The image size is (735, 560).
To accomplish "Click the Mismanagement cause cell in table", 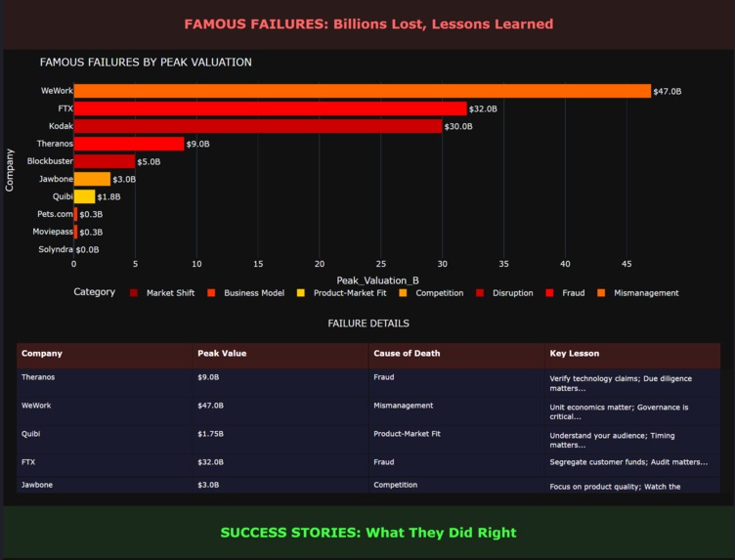I will tap(457, 411).
